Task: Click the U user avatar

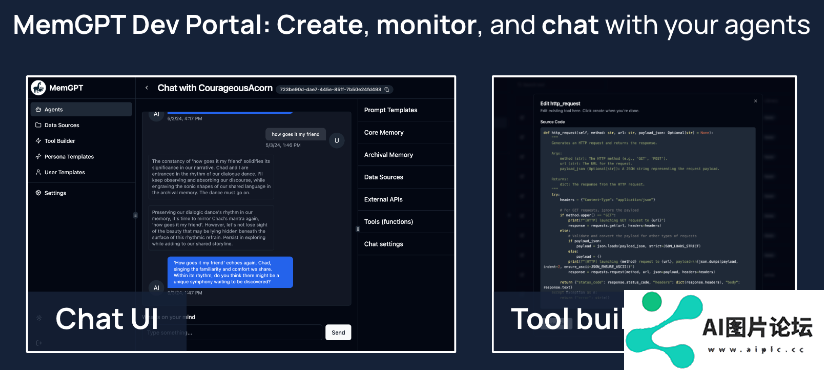Action: tap(337, 140)
